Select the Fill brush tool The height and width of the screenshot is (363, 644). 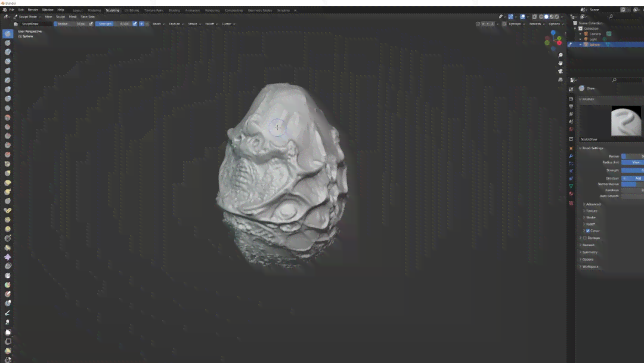tap(8, 136)
